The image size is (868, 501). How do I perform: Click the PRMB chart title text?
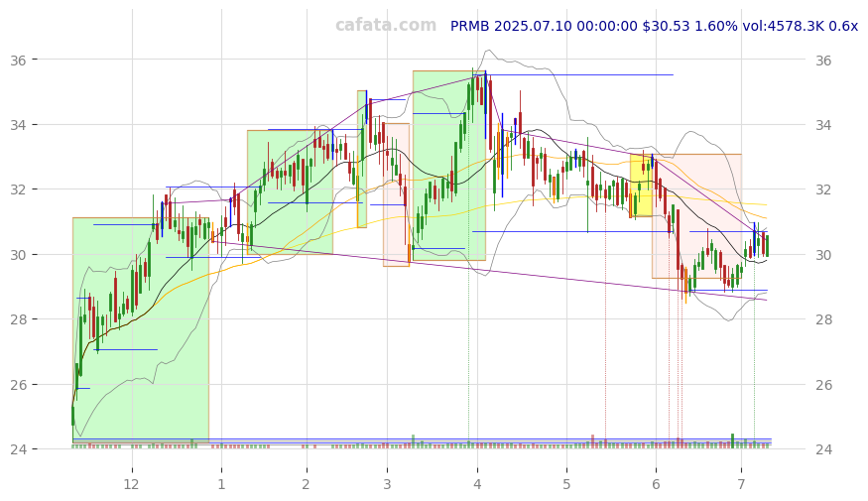pos(654,26)
